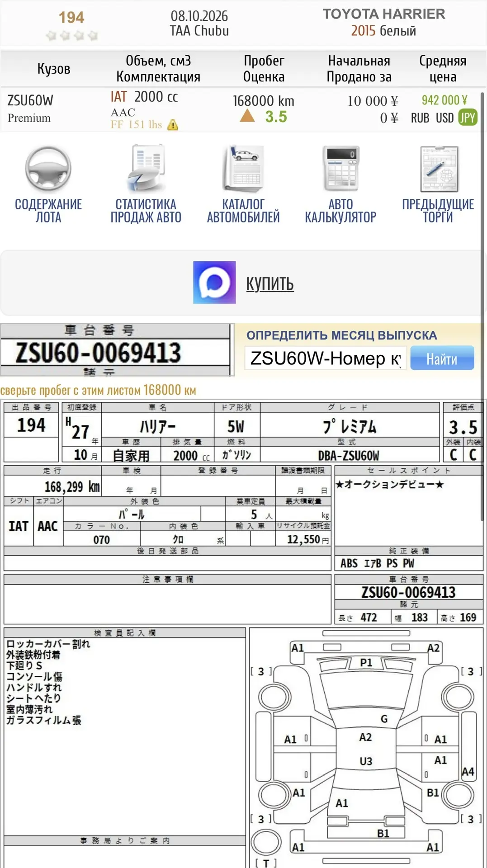Click the TOYOTA HARRIER title

(384, 14)
